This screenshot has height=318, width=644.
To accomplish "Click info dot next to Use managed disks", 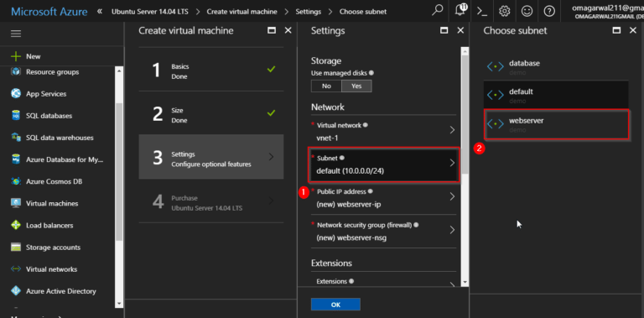I will coord(371,73).
